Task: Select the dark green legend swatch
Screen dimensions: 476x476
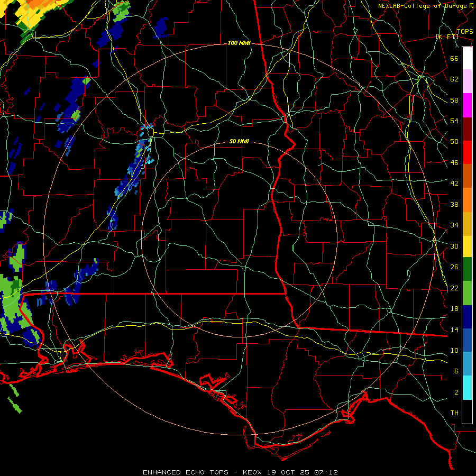Action: coord(467,269)
